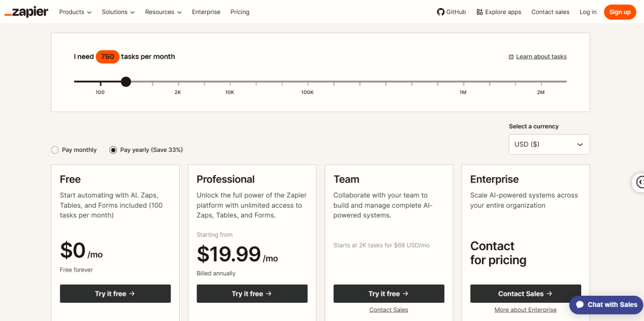Click Contact sales in the header

550,12
